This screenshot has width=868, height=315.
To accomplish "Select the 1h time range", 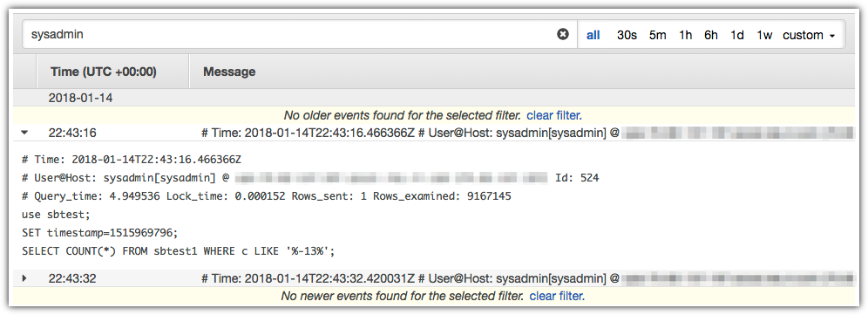I will (685, 35).
